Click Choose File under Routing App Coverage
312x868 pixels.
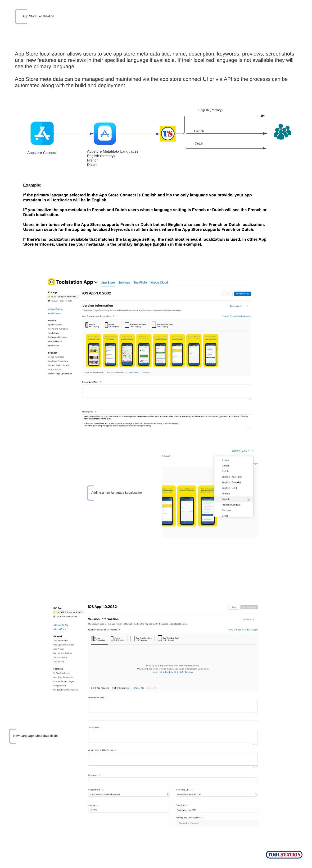(x=184, y=823)
